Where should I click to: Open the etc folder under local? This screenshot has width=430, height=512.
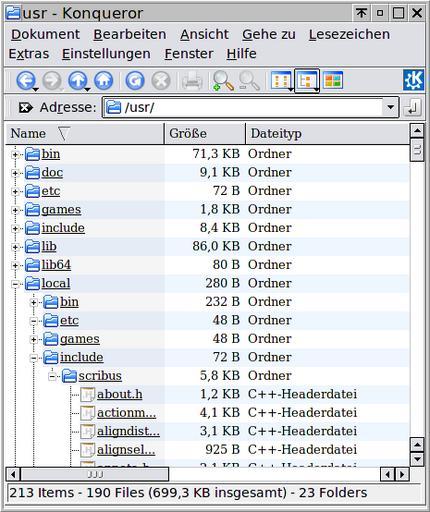pos(69,320)
